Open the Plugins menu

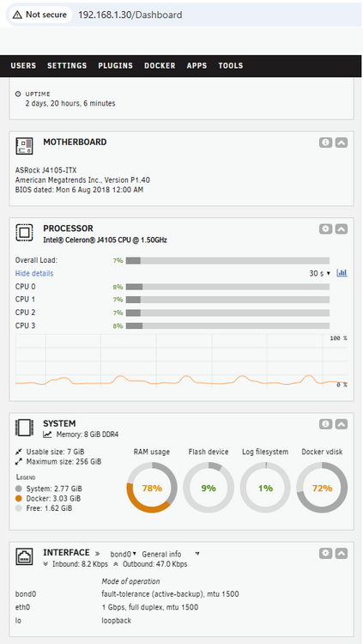115,66
